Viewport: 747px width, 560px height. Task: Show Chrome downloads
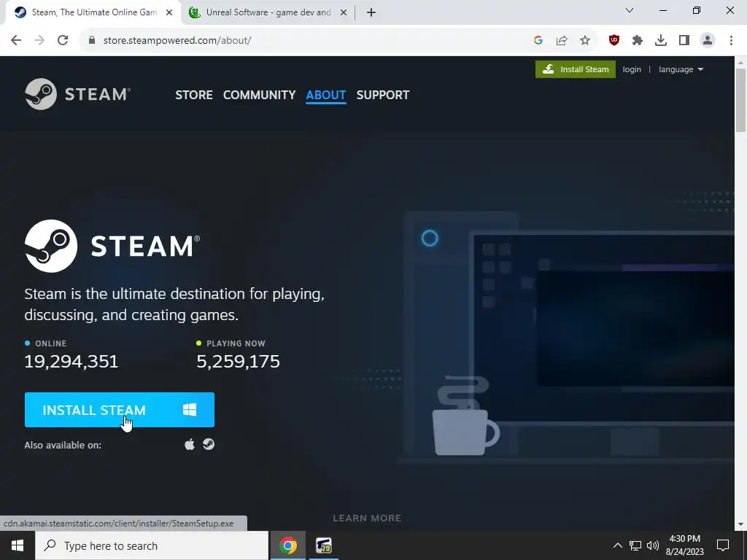point(661,41)
